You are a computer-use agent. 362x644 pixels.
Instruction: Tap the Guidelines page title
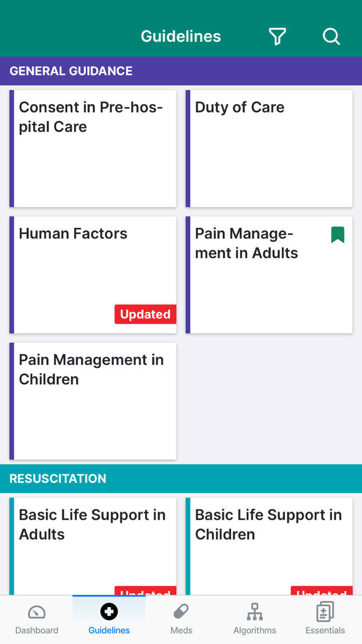(181, 36)
